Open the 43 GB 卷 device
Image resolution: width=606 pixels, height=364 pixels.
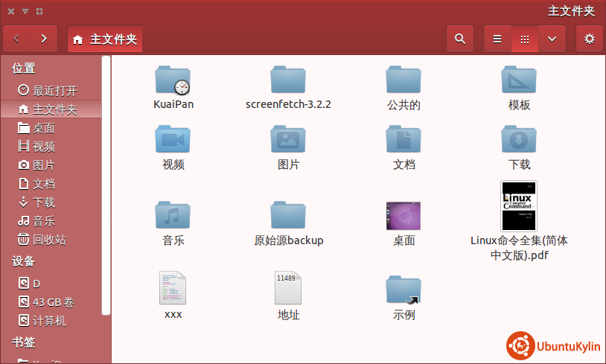tap(53, 302)
